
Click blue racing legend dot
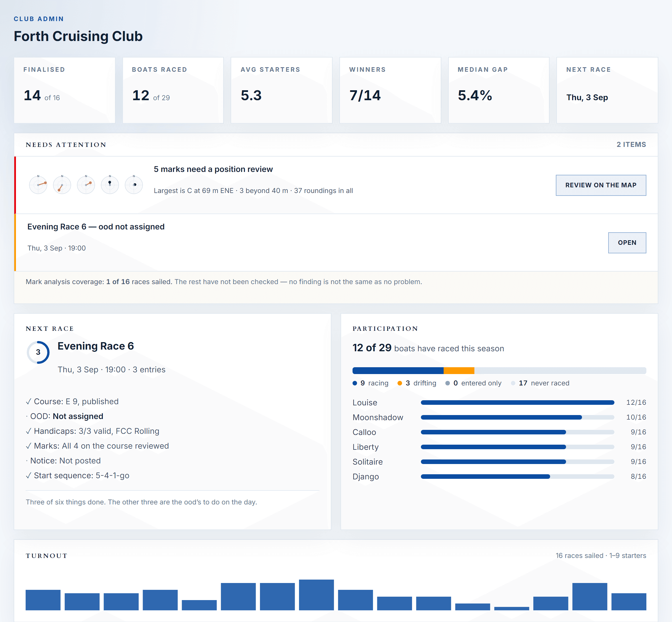[355, 383]
